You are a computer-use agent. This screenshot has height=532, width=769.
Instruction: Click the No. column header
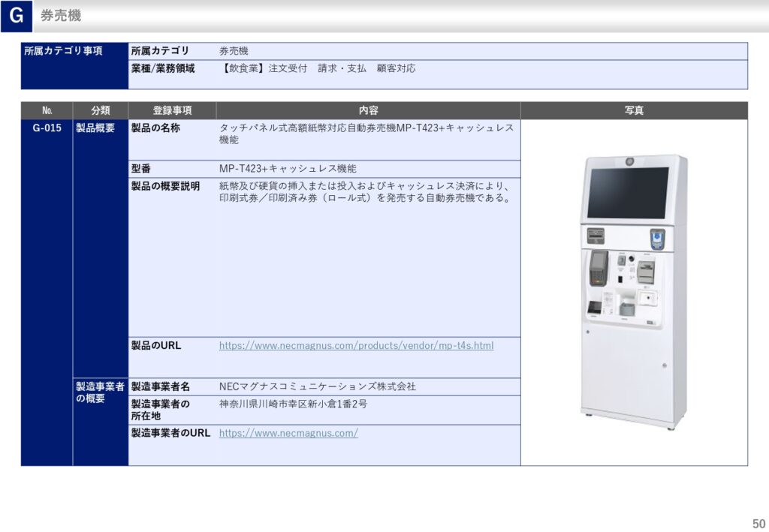point(47,110)
